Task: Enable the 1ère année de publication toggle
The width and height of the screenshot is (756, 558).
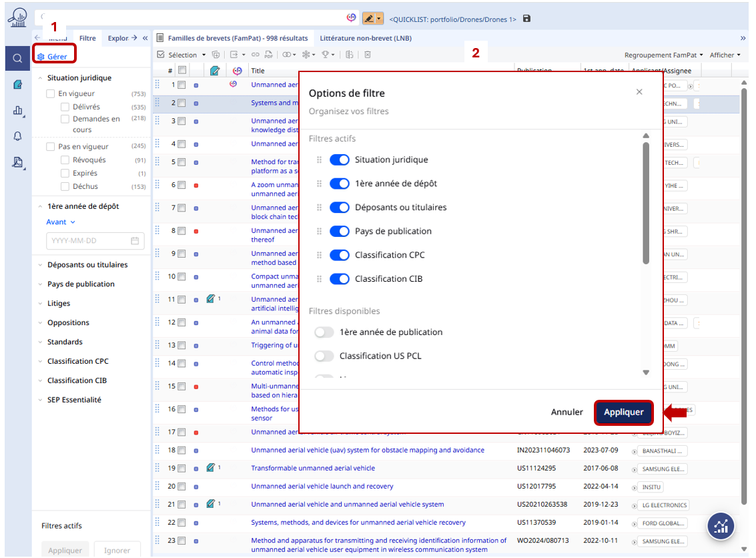Action: pyautogui.click(x=324, y=332)
